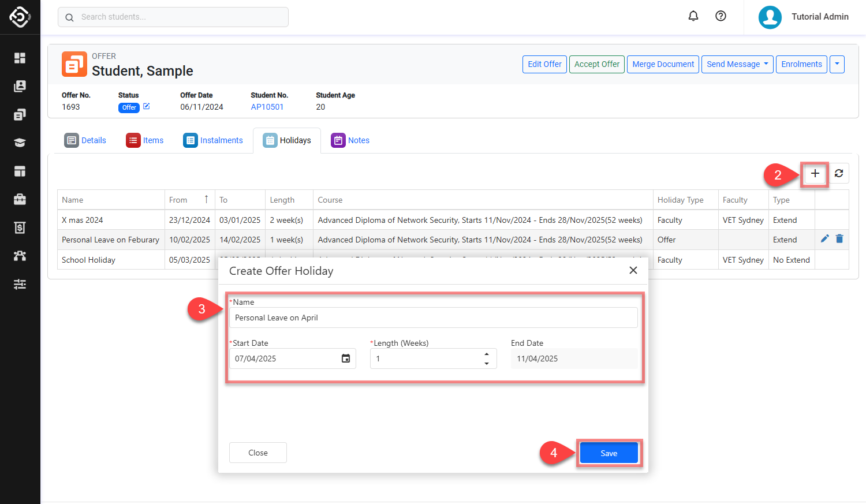Click the plus icon to add holiday

click(x=815, y=174)
